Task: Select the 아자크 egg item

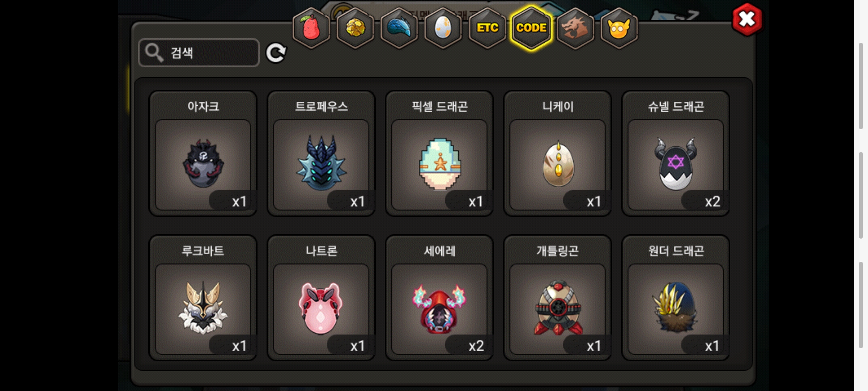Action: coord(203,154)
